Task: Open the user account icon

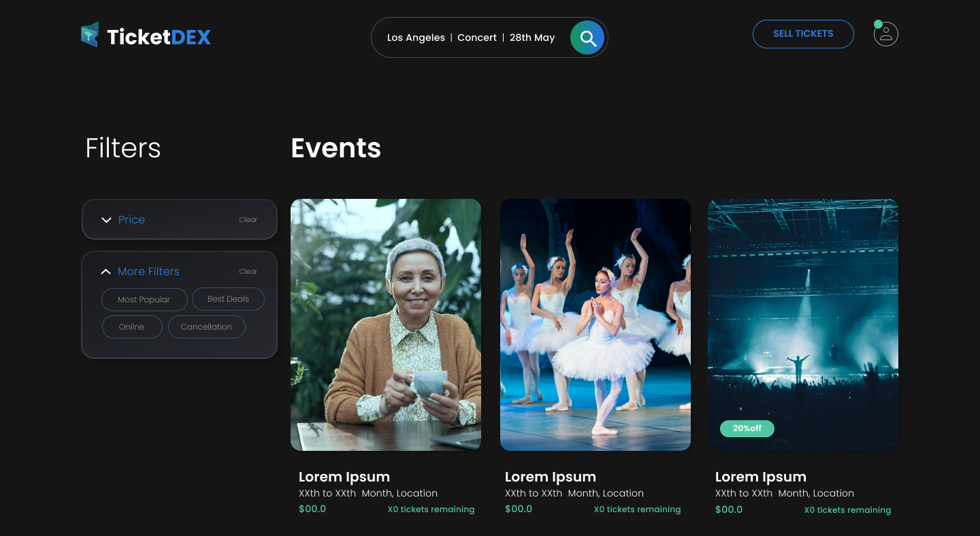Action: 885,33
